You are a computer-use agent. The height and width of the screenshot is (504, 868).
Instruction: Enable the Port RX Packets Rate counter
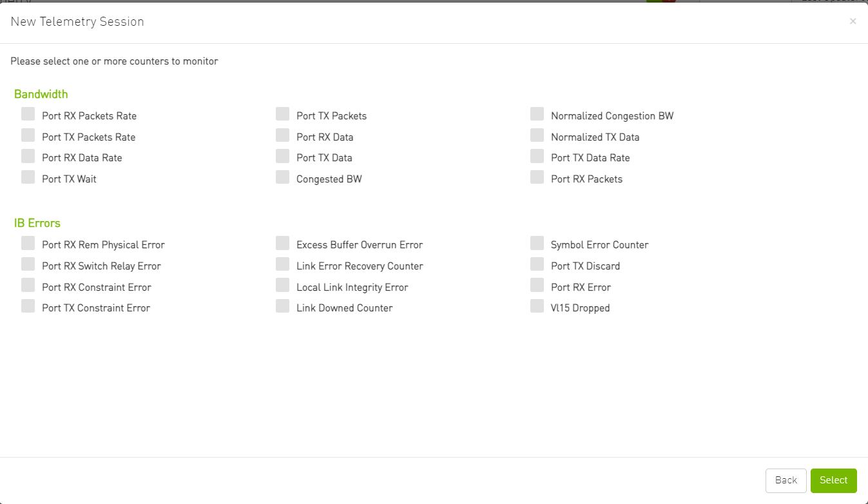click(x=28, y=113)
